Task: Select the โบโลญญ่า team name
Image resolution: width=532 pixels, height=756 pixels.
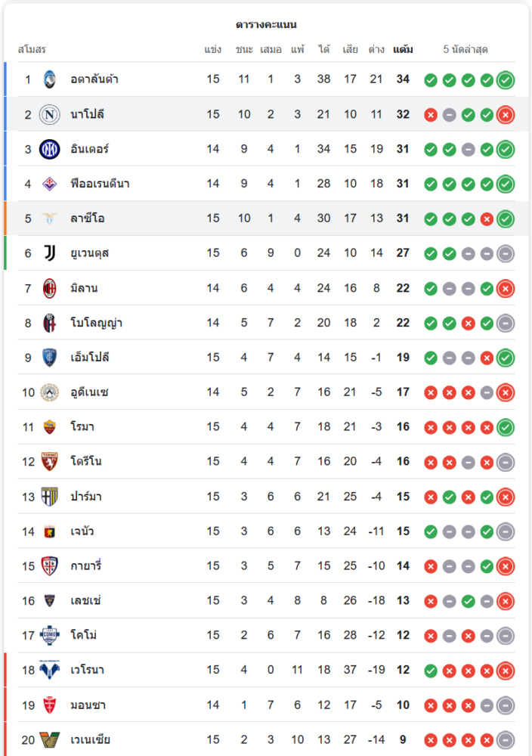Action: click(x=96, y=323)
